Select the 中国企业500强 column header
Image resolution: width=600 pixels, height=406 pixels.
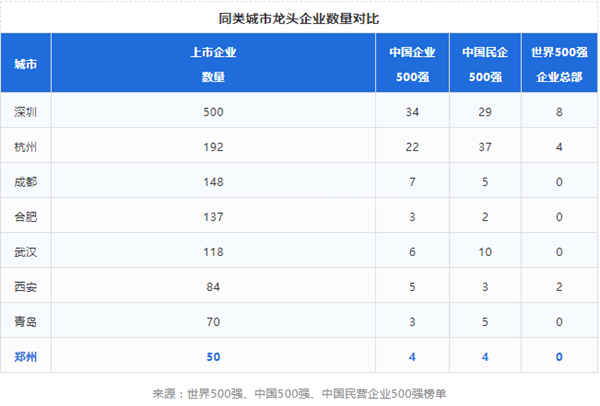(412, 63)
